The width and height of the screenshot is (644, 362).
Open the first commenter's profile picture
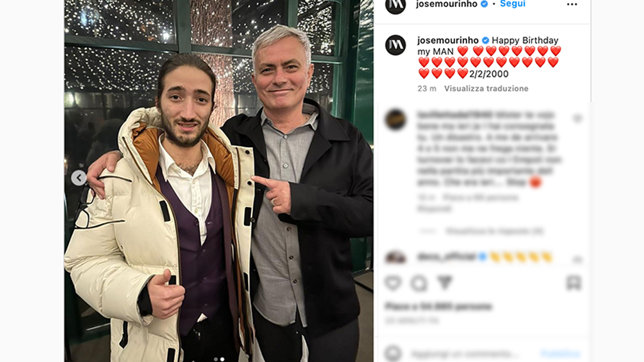tap(396, 119)
